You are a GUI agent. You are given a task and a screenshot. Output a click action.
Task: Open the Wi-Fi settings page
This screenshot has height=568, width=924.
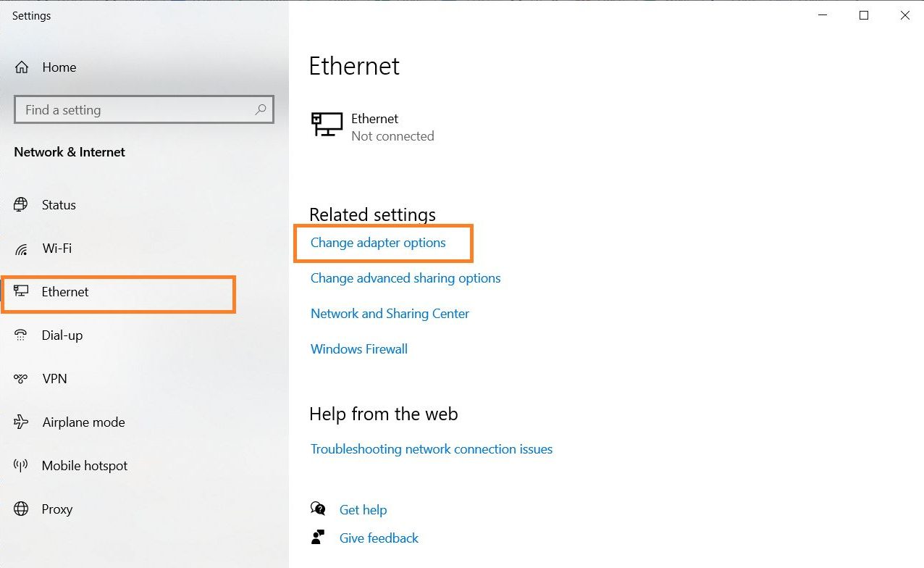(x=56, y=248)
